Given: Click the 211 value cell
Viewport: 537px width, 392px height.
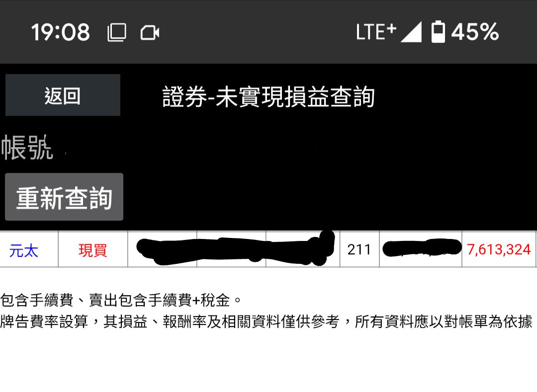Looking at the screenshot, I should pos(359,249).
